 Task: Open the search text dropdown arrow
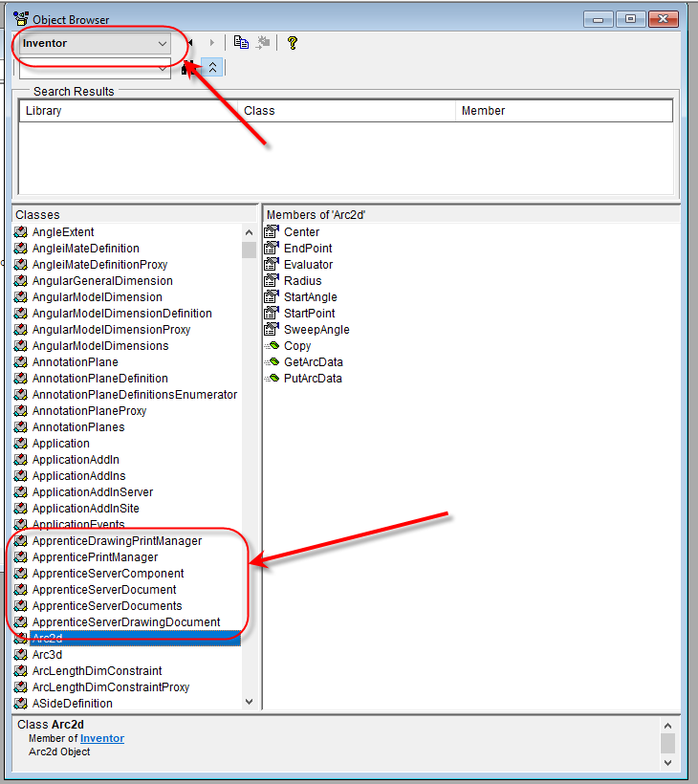(163, 69)
